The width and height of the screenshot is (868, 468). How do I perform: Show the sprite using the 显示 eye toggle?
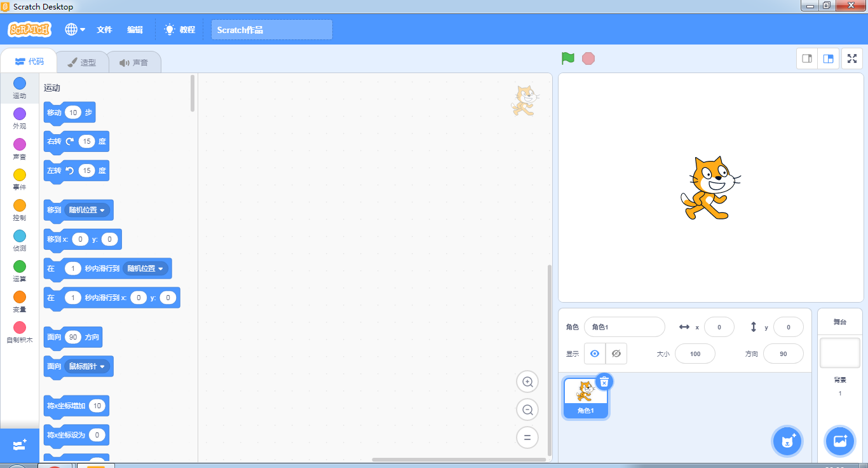click(595, 353)
